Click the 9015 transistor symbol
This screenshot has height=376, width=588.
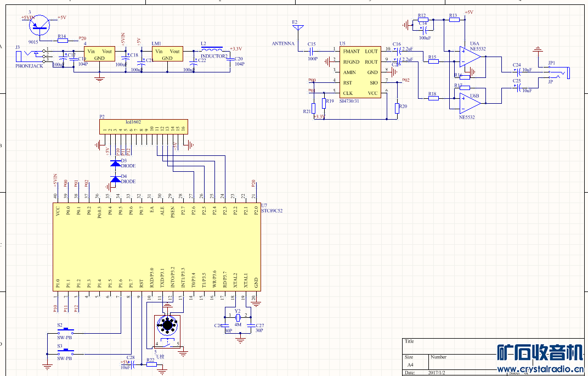pyautogui.click(x=39, y=25)
